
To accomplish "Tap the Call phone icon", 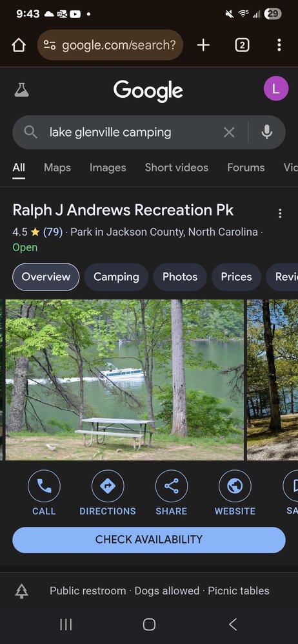I will pos(44,486).
